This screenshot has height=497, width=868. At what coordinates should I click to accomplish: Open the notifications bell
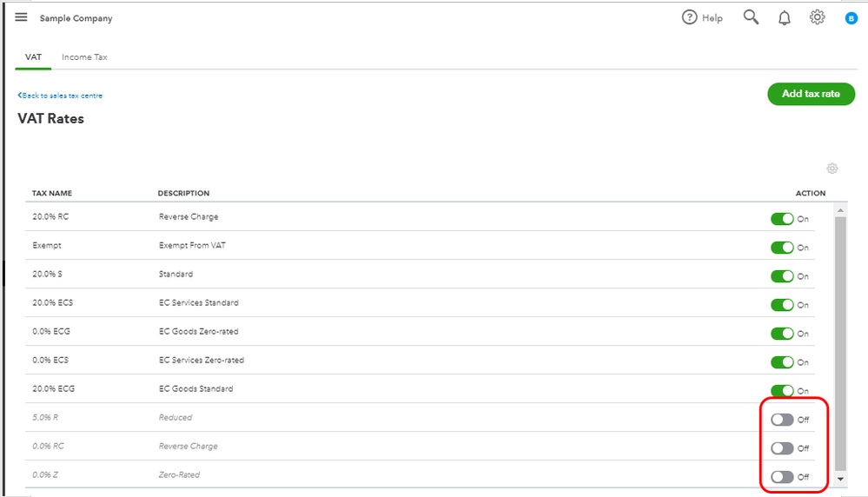pyautogui.click(x=785, y=17)
